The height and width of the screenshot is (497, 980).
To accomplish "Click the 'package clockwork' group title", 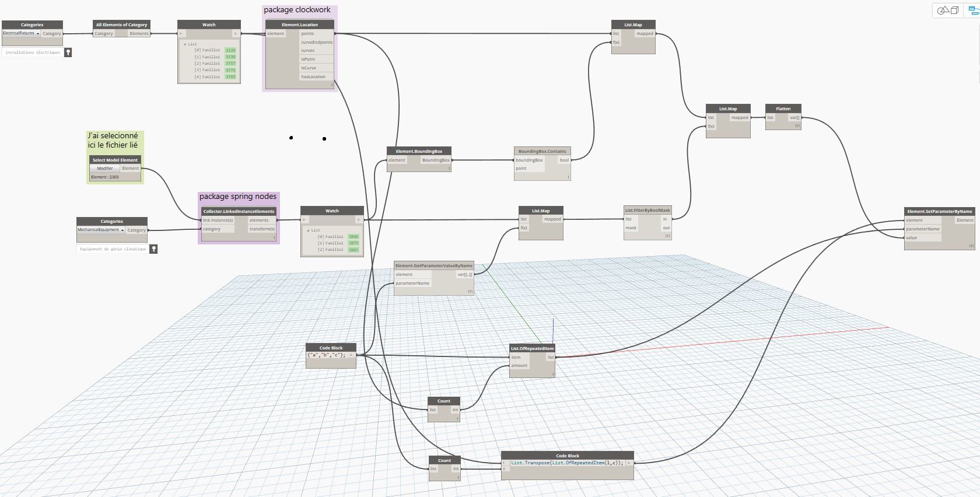I will [x=297, y=10].
